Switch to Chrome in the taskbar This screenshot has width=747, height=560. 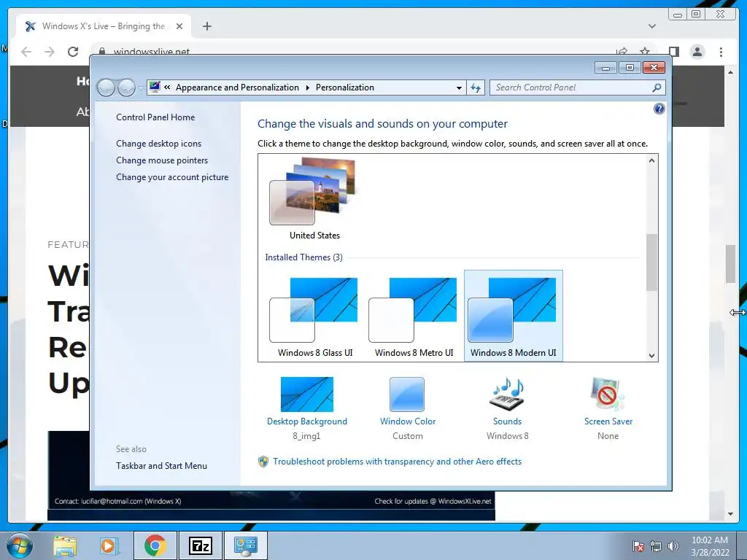click(155, 545)
